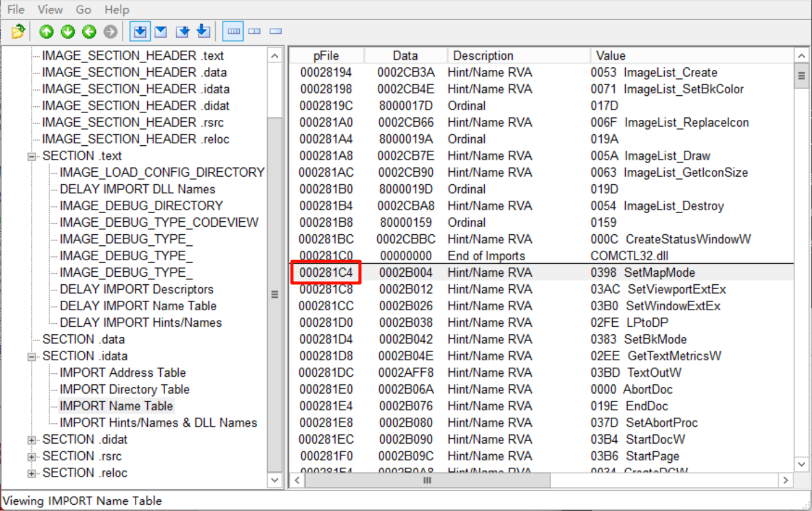Open the Help menu

point(117,10)
